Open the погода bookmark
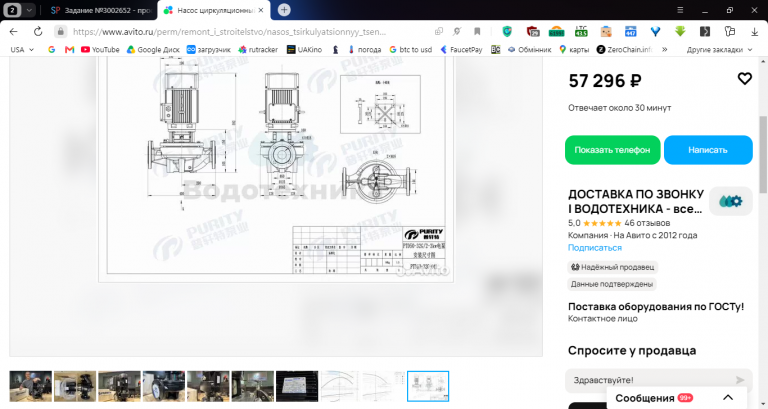Image resolution: width=768 pixels, height=409 pixels. point(364,49)
